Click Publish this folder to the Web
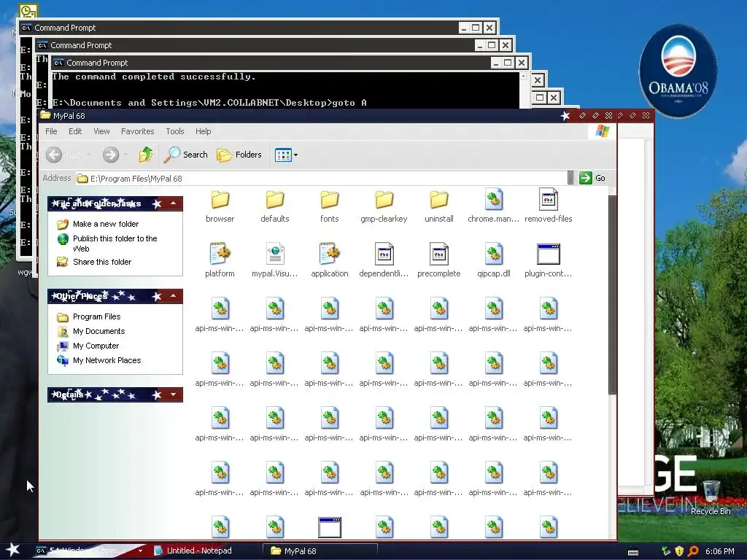The height and width of the screenshot is (560, 747). [115, 244]
